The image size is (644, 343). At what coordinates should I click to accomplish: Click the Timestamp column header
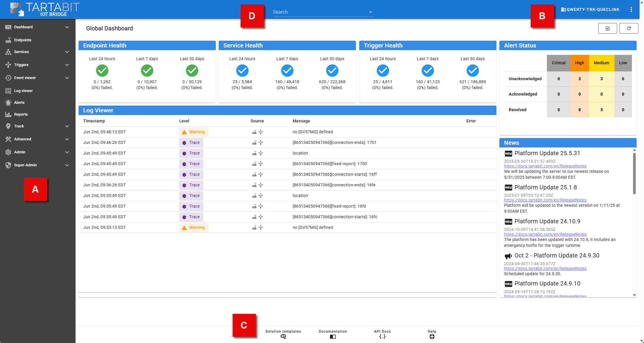click(94, 121)
